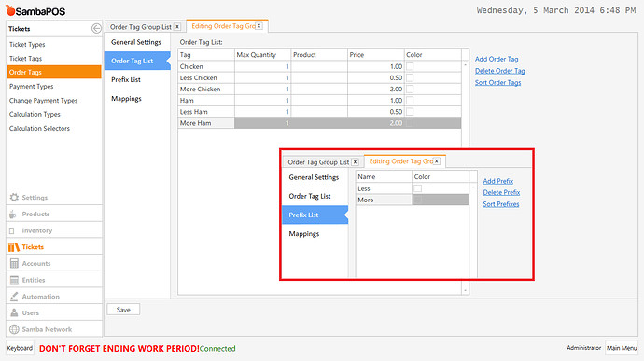Click the Delete Order Tag link
Screen dimensions: 644x361
500,71
